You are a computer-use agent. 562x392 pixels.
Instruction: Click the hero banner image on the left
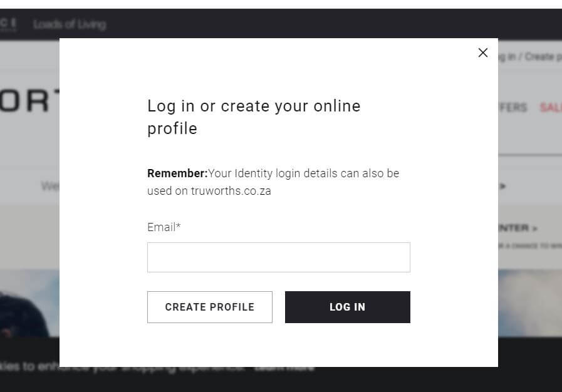tap(29, 302)
